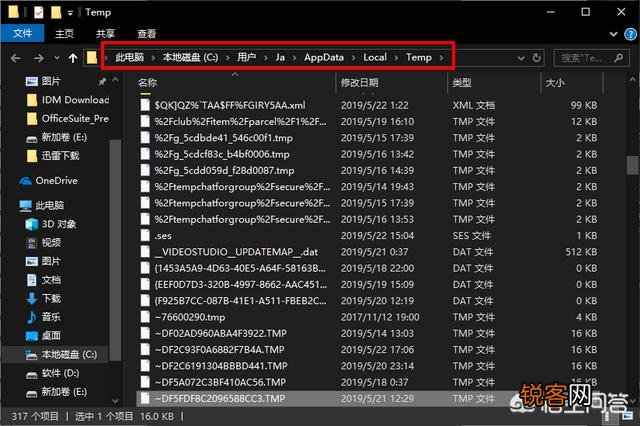Select OneDrive in the navigation pane

tap(49, 180)
